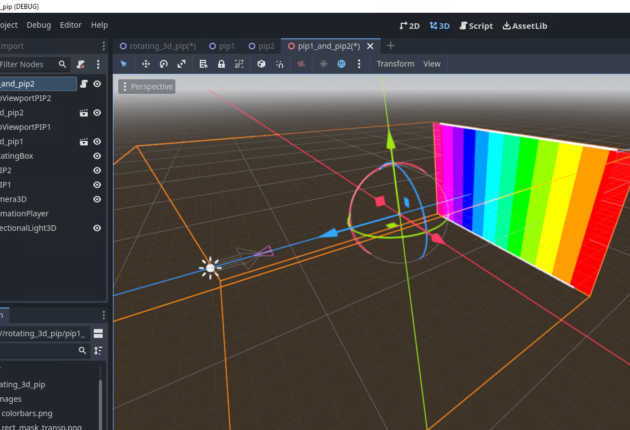Image resolution: width=630 pixels, height=430 pixels.
Task: Select the Select Mode arrow tool
Action: 124,64
